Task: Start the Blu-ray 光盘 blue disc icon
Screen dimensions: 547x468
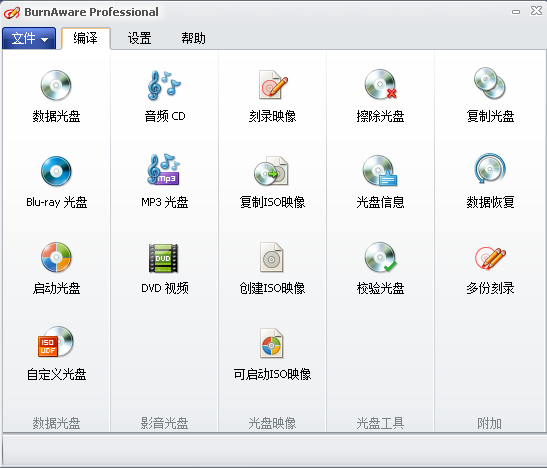Action: pos(56,171)
